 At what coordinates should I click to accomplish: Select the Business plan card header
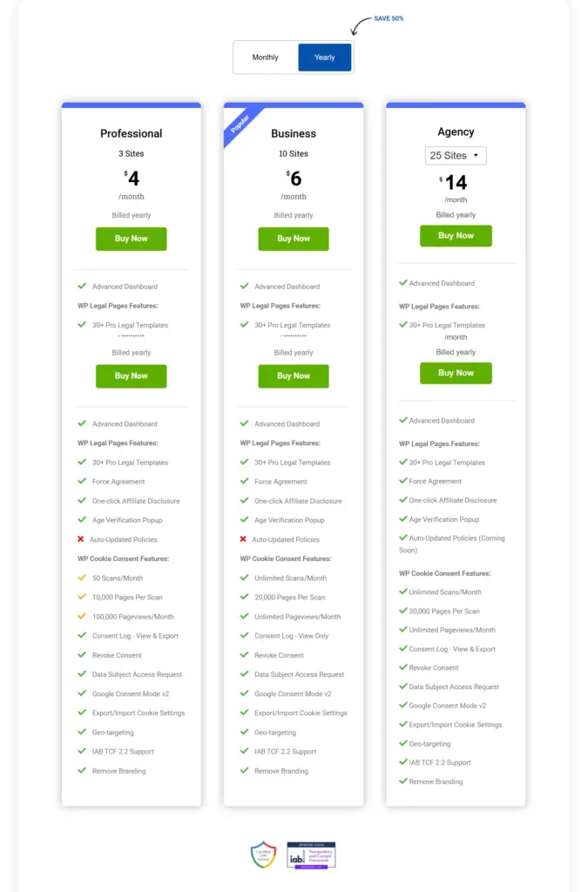click(x=294, y=132)
